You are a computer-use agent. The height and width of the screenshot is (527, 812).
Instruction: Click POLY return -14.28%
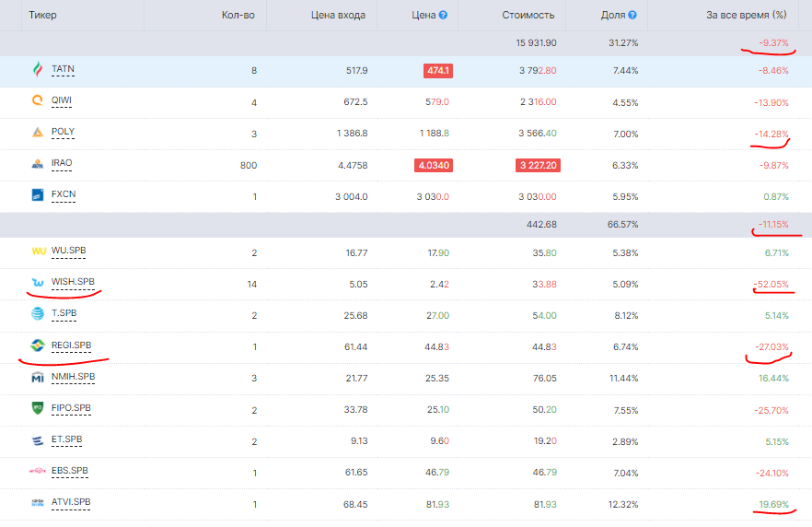771,134
